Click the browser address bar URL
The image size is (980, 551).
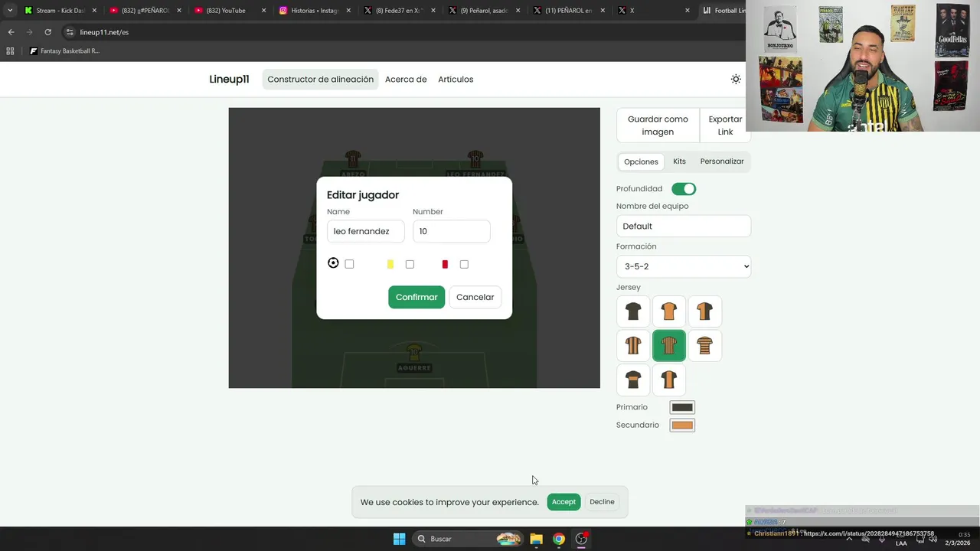click(x=104, y=32)
